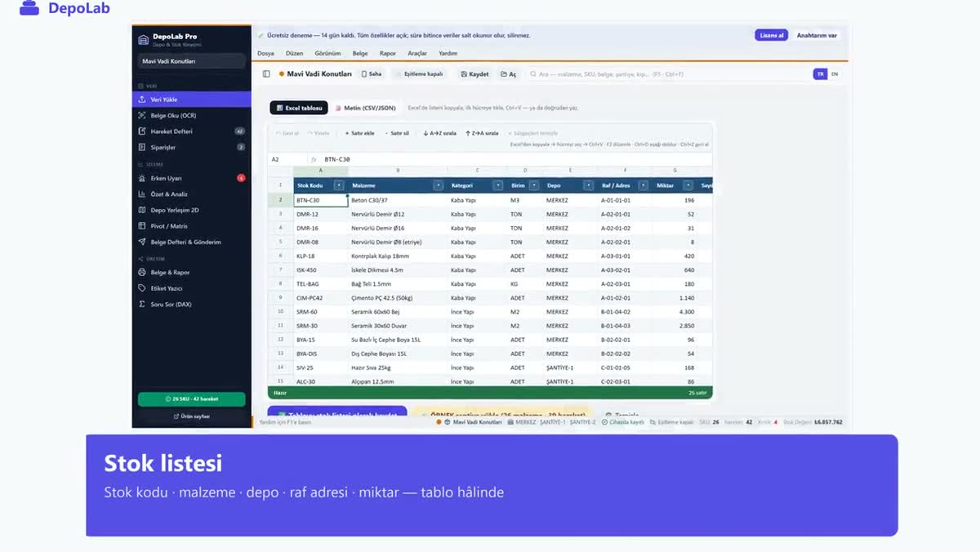This screenshot has height=552, width=980.
Task: Switch language to TR
Action: [x=820, y=73]
